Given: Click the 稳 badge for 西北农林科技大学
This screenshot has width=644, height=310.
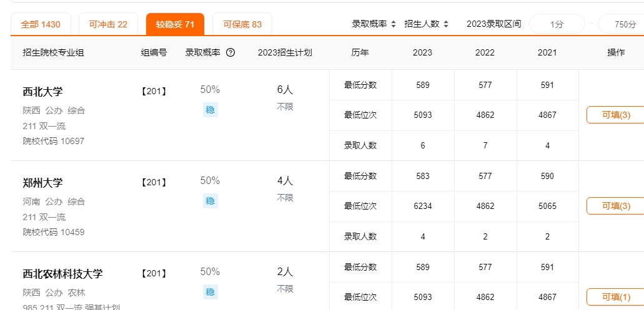Looking at the screenshot, I should 211,292.
